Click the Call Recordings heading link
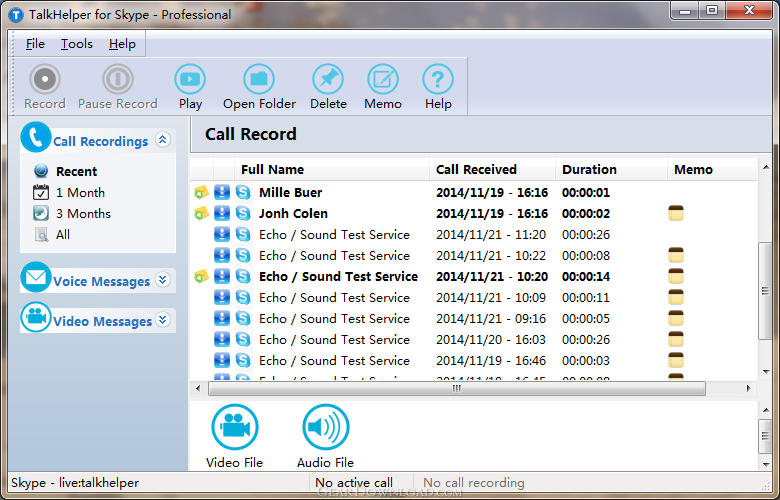Viewport: 780px width, 500px height. pos(100,141)
